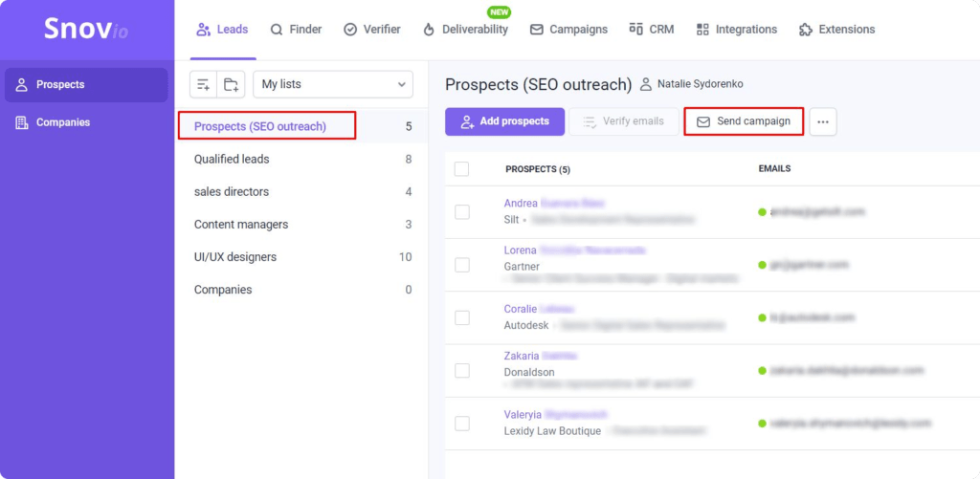Select the Prospects (SEO outreach) list
This screenshot has height=479, width=980.
click(302, 126)
